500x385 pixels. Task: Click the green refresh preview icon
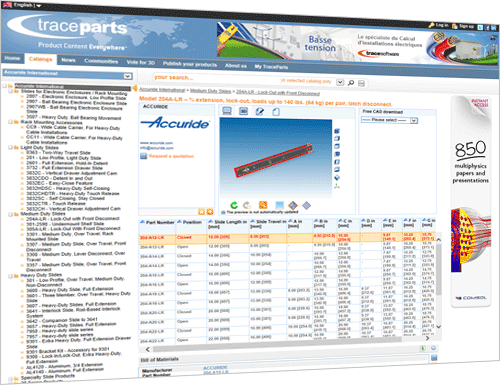[234, 205]
